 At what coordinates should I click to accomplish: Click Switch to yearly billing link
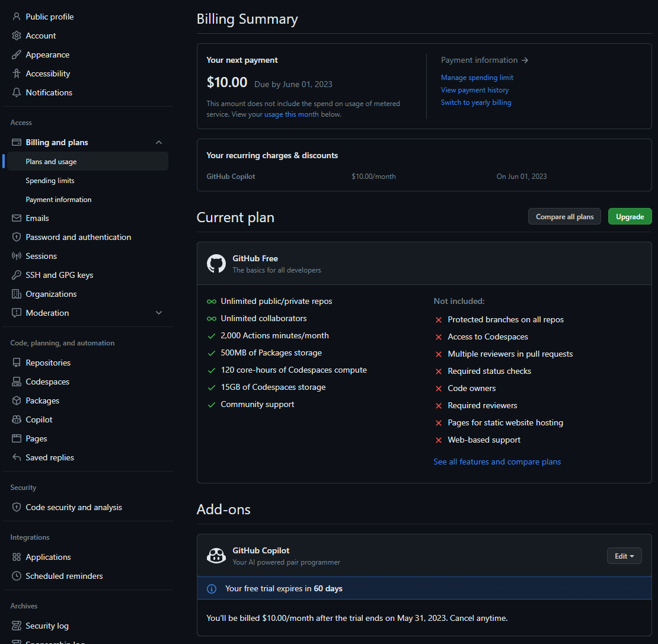click(x=476, y=102)
